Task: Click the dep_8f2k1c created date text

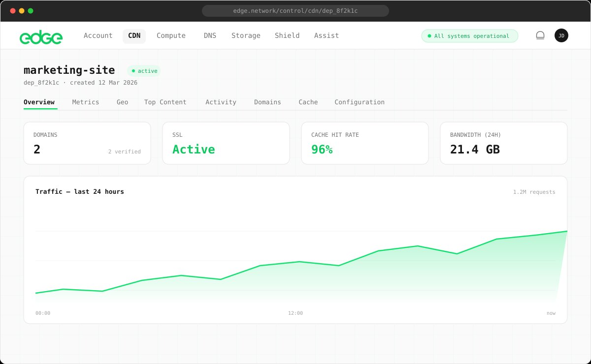Action: tap(81, 83)
